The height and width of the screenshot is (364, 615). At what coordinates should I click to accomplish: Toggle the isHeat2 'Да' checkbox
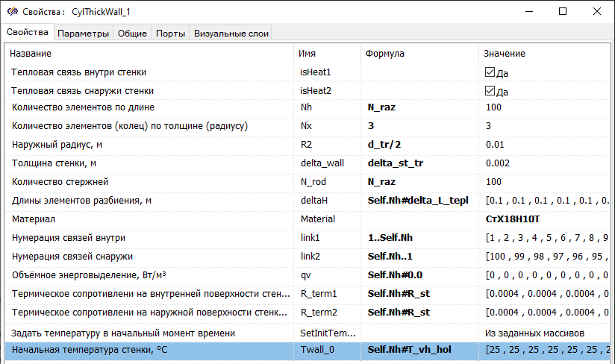(x=490, y=91)
